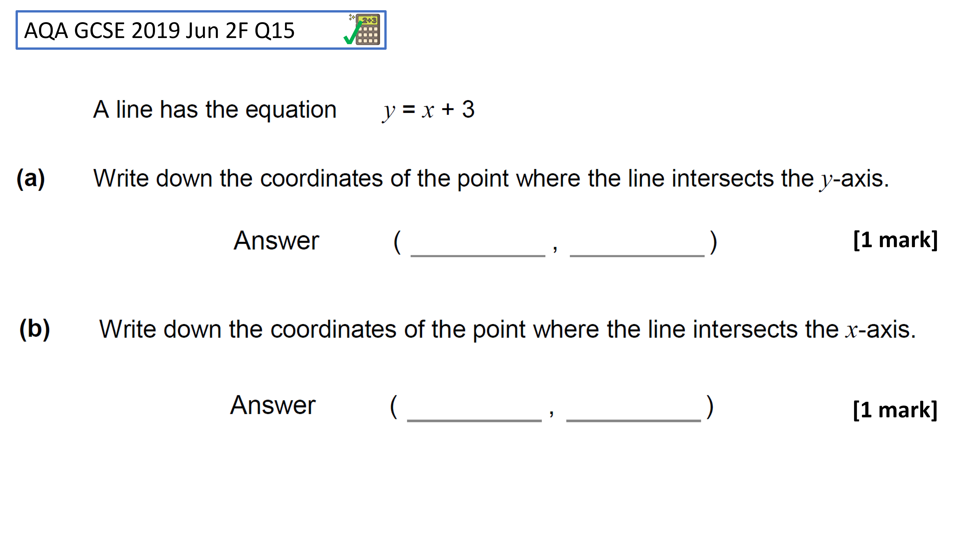Click the Answer word in part (a)
980x551 pixels.
pos(276,241)
